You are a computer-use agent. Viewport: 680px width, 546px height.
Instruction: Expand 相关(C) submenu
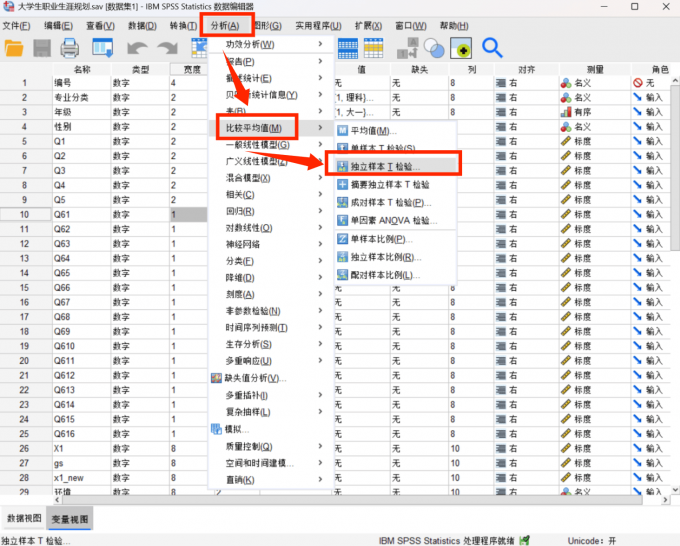coord(271,194)
